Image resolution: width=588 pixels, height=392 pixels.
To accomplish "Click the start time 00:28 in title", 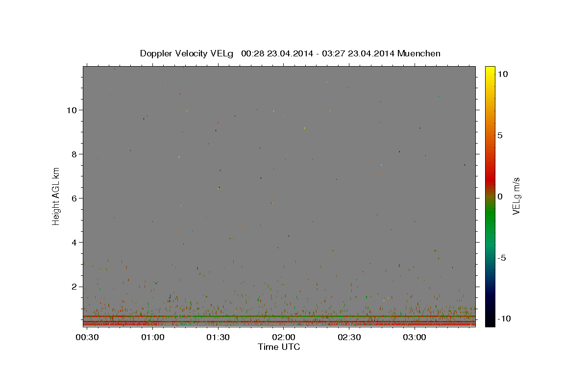I will 252,53.
